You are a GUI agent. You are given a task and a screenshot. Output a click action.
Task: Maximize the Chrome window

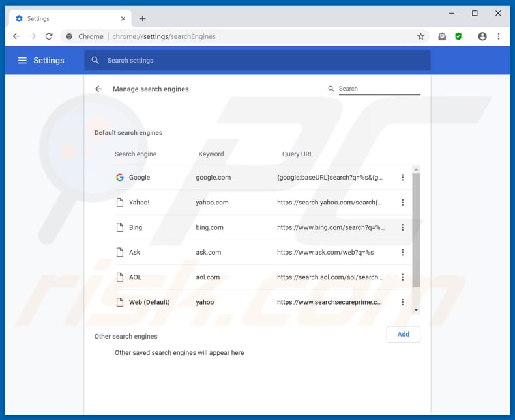tap(475, 14)
